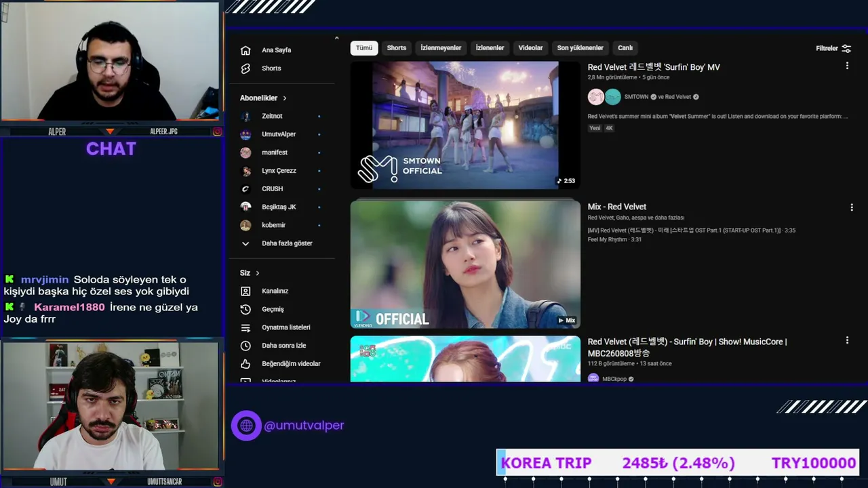The image size is (868, 488).
Task: Click the '[MV] Red Velvet ... 3:35' mix row
Action: 692,230
